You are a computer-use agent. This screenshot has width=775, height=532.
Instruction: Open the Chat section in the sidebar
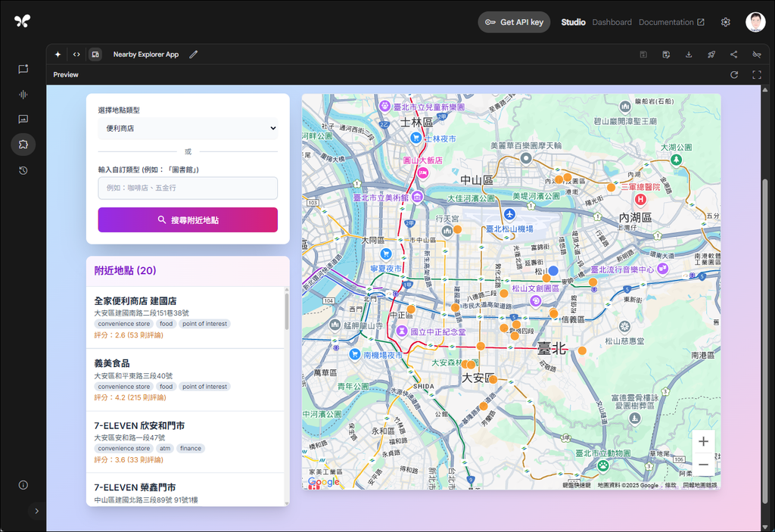23,69
